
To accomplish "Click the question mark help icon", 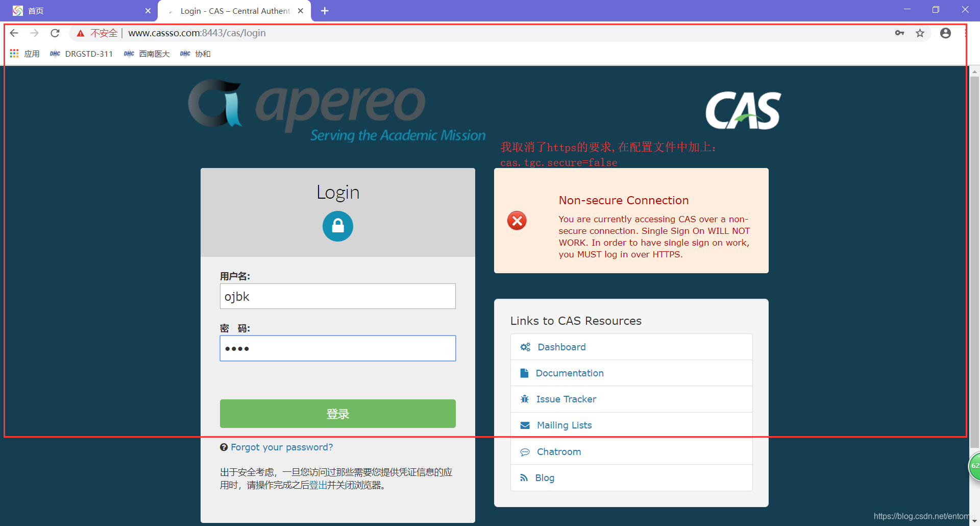I will click(x=224, y=447).
